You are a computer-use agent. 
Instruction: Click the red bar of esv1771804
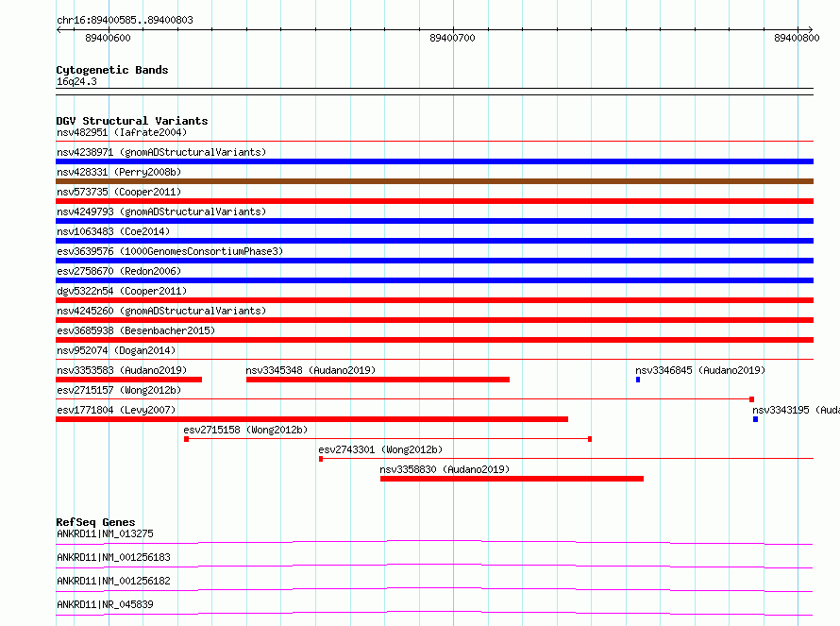coord(311,419)
